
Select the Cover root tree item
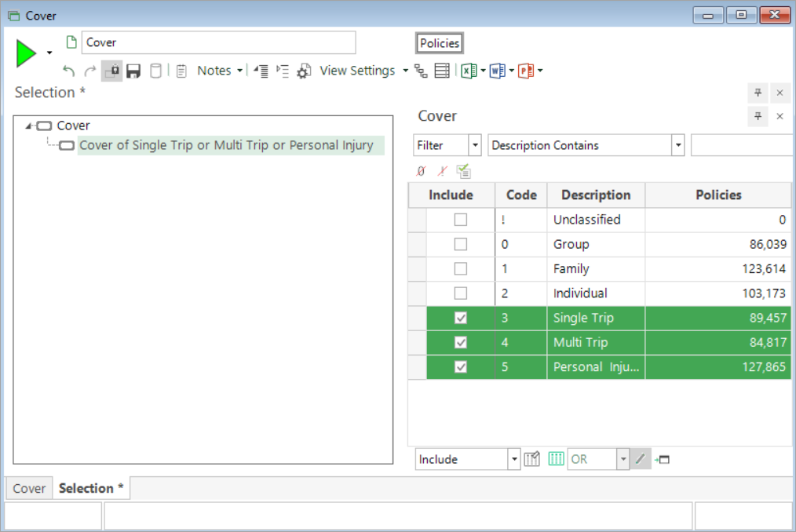coord(73,126)
